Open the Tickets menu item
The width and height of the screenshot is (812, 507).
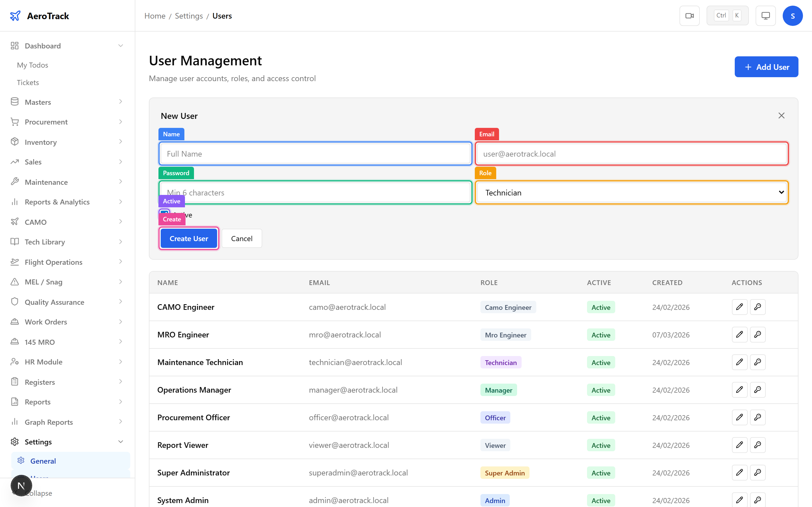tap(28, 82)
